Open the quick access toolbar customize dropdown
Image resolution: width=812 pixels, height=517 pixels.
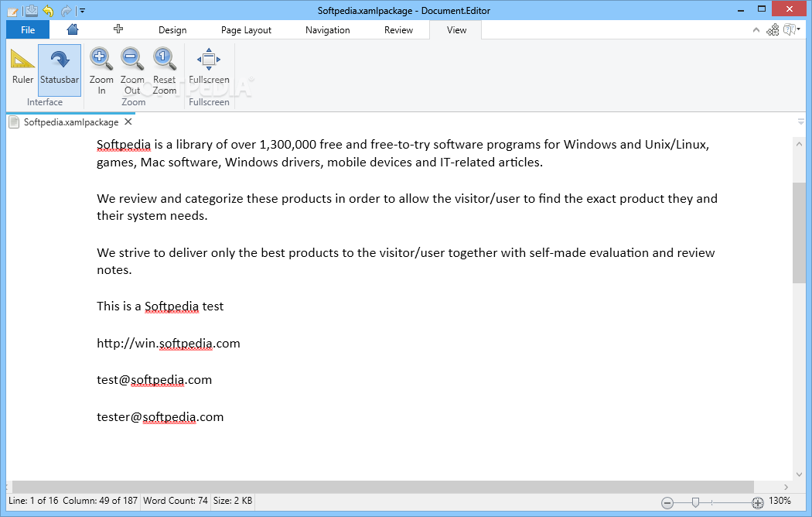coord(82,10)
